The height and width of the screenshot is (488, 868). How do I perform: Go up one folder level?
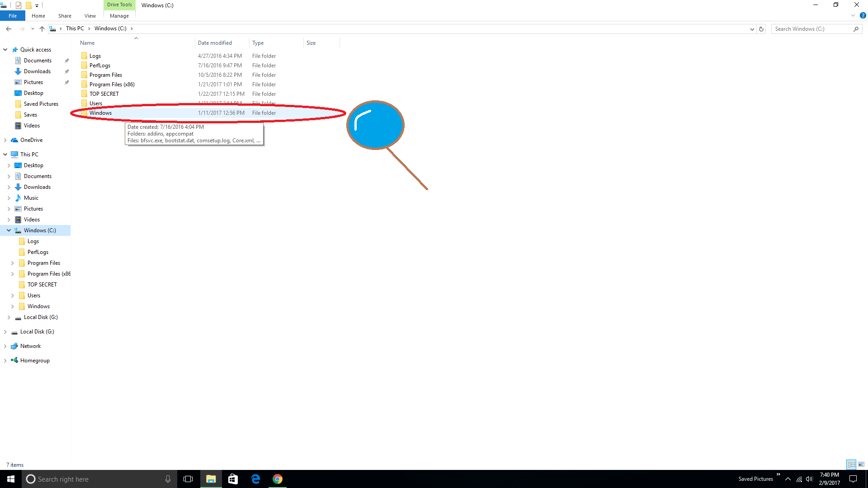[x=42, y=28]
